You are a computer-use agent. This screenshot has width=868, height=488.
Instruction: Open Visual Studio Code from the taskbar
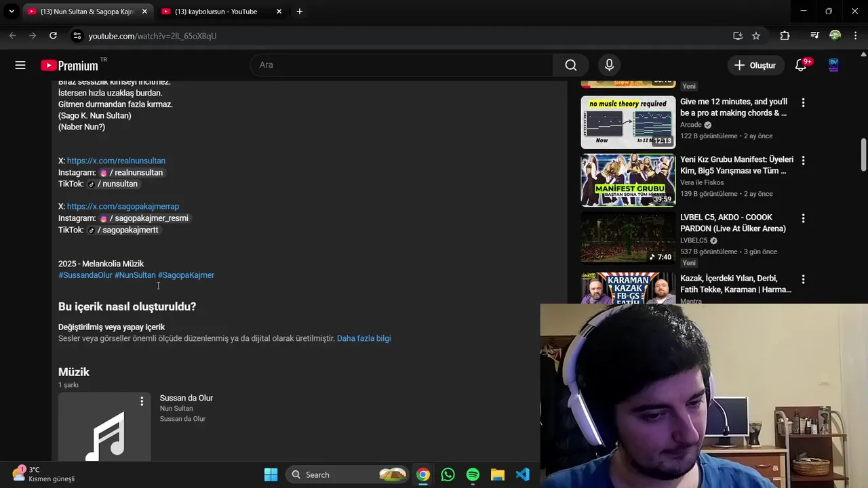(522, 474)
